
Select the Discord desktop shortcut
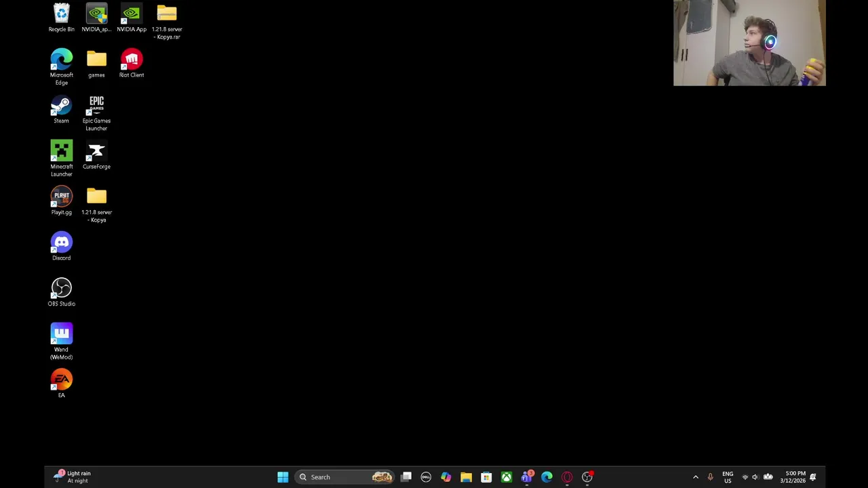(61, 247)
